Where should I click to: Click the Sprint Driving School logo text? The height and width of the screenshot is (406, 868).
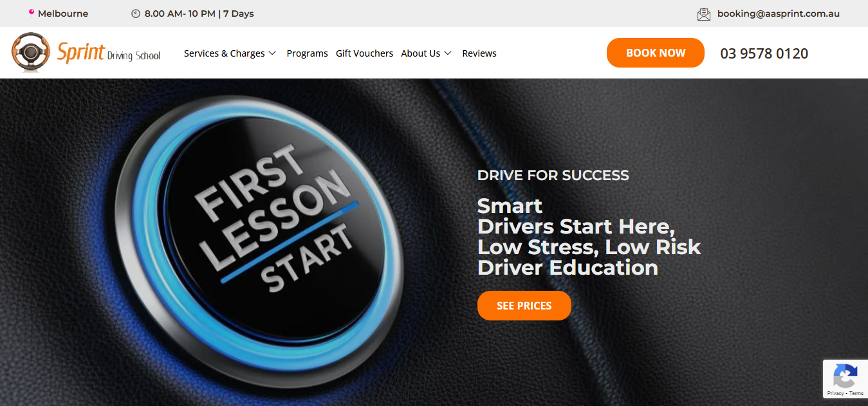point(109,53)
